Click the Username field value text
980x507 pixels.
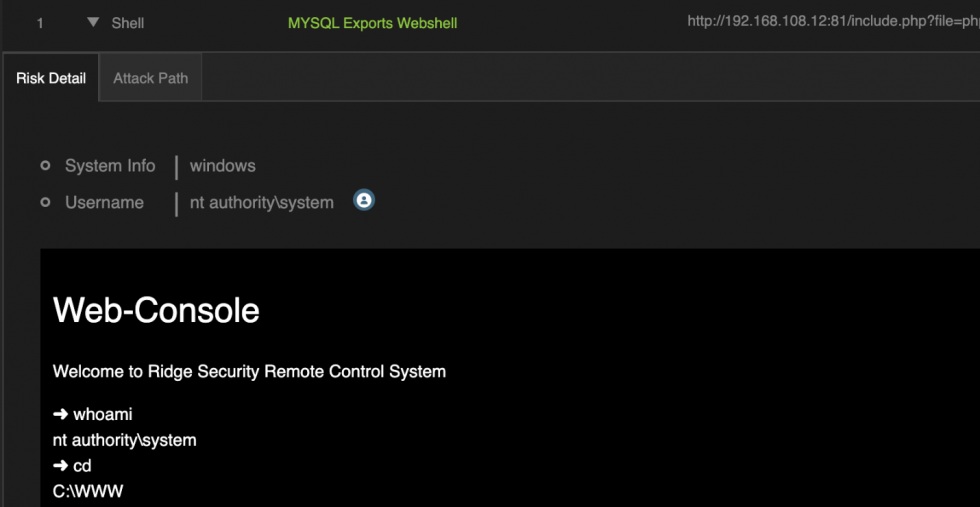click(x=262, y=203)
